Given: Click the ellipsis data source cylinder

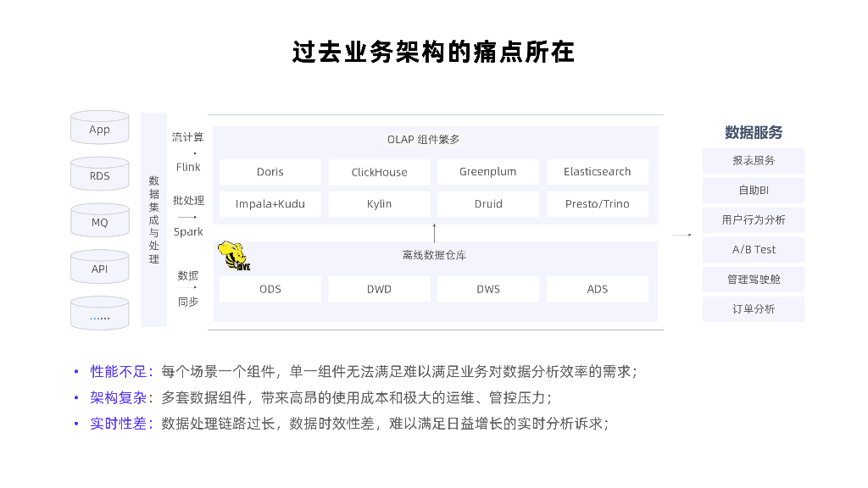Looking at the screenshot, I should (x=100, y=313).
